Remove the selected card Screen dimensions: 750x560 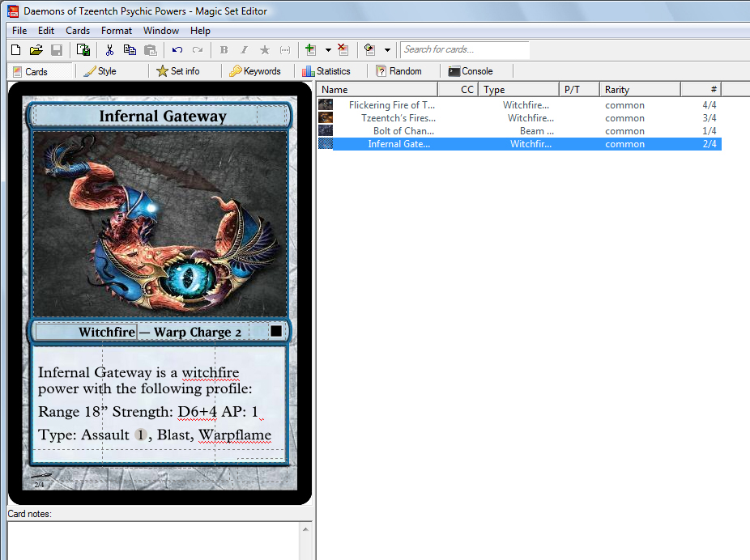[343, 49]
